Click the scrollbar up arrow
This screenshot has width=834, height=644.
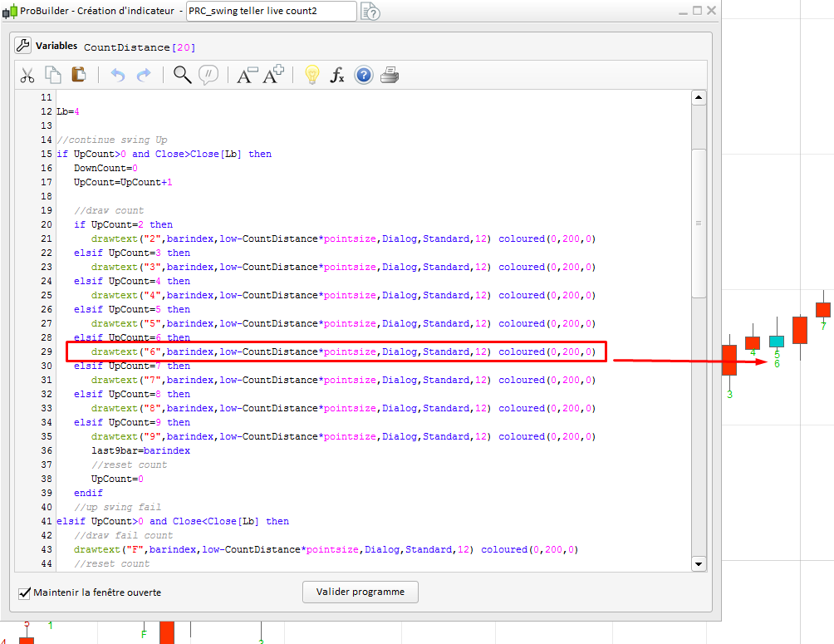[699, 97]
